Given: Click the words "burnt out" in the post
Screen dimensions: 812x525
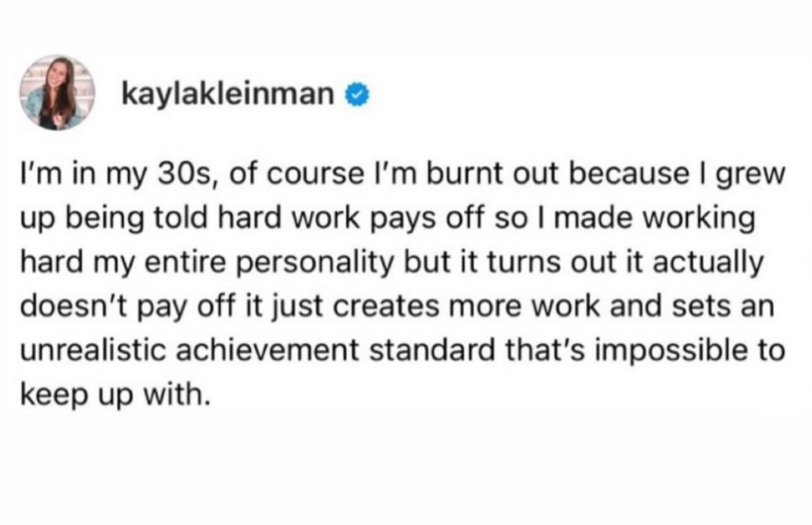Looking at the screenshot, I should point(492,174).
